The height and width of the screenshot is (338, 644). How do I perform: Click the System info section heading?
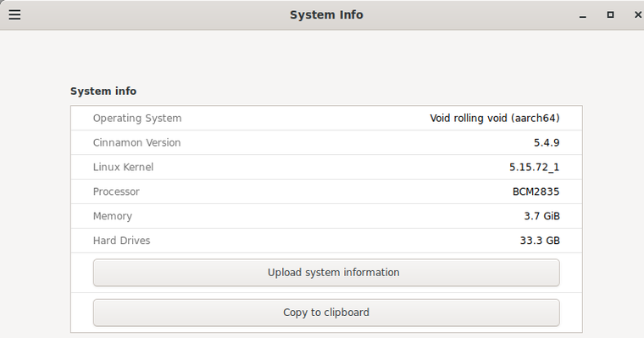(103, 91)
